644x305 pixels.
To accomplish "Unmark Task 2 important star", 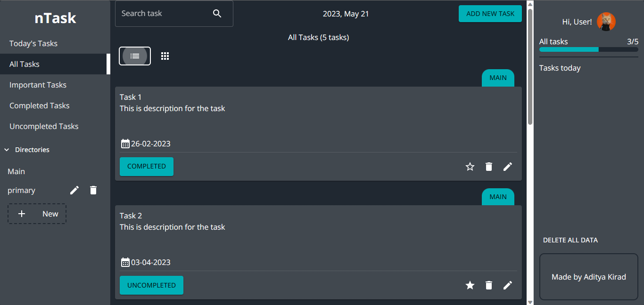I will [x=470, y=285].
